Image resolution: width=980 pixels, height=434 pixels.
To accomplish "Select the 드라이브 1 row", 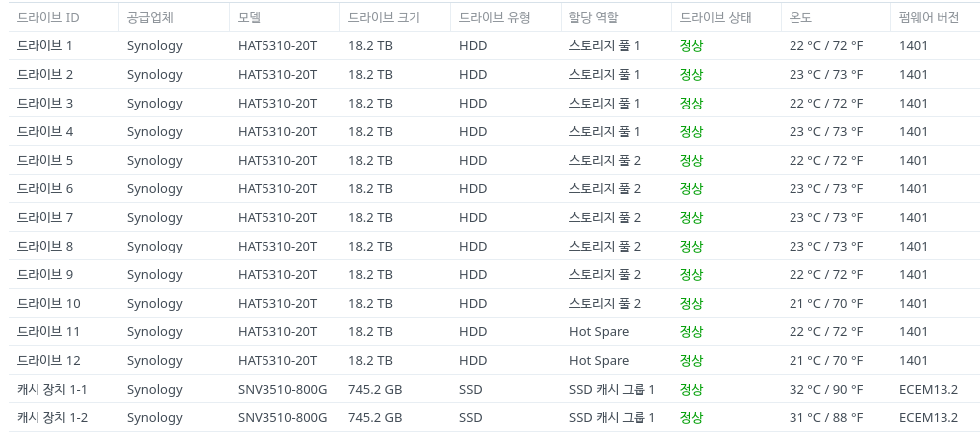I will pyautogui.click(x=494, y=45).
